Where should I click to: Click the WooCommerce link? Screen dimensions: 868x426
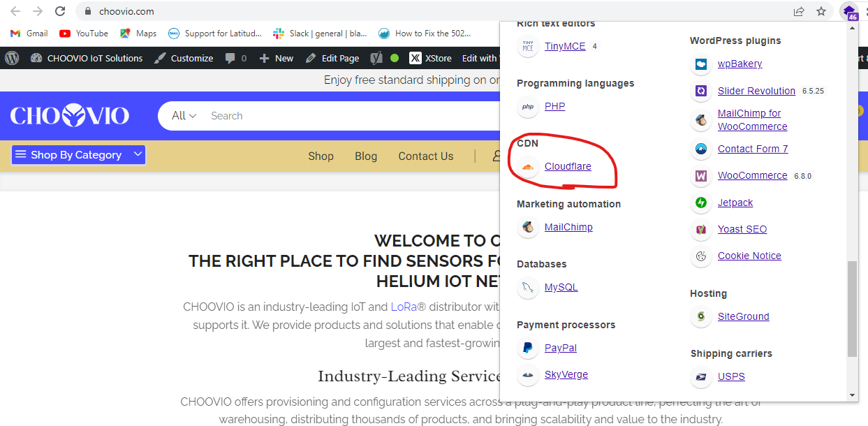pyautogui.click(x=753, y=175)
